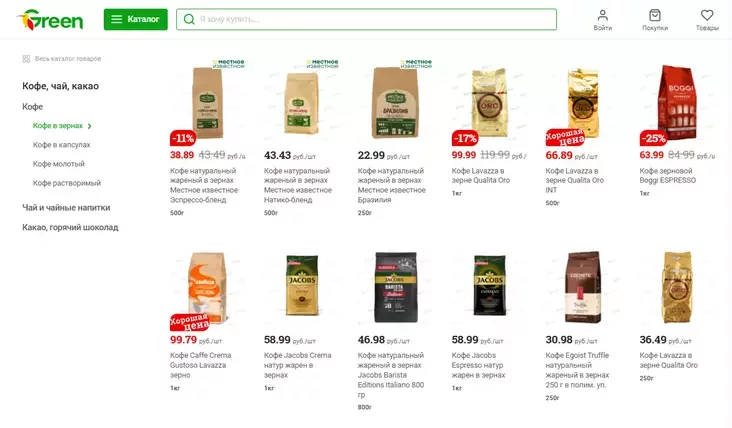Select Кофе молотый category

[58, 164]
